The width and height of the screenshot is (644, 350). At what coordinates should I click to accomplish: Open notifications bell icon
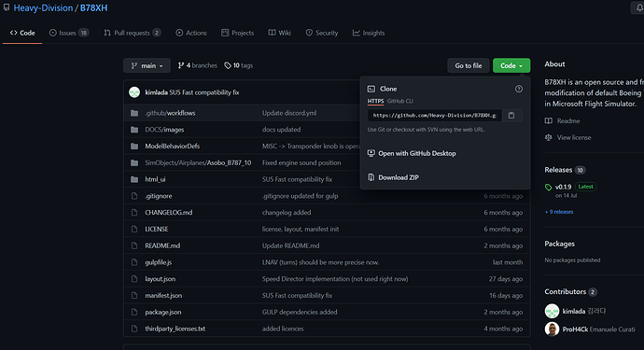639,7
